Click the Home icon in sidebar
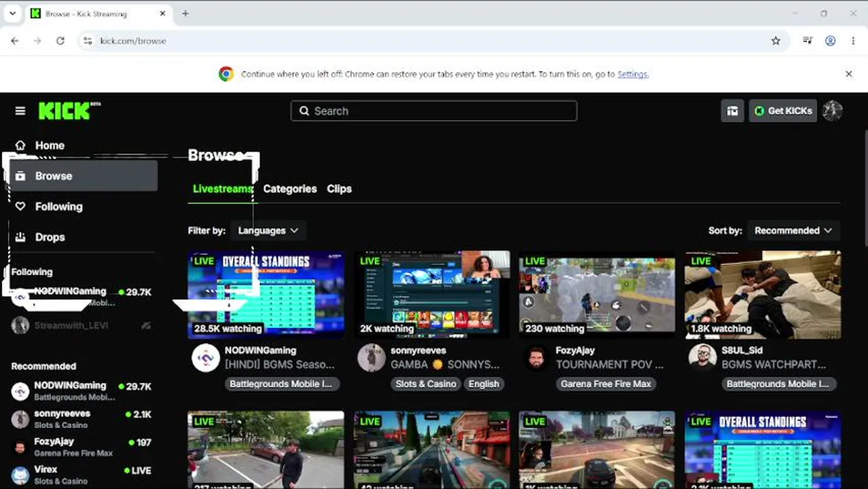The height and width of the screenshot is (489, 868). [20, 145]
